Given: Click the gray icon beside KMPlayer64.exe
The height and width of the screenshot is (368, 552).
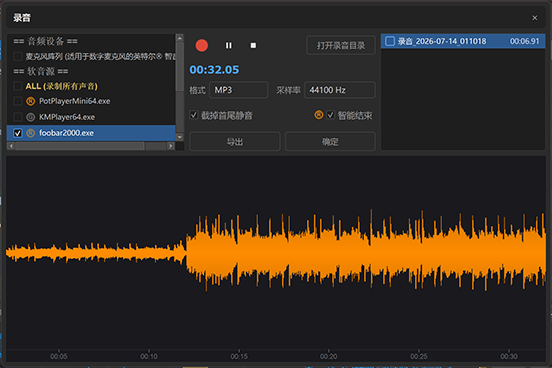Looking at the screenshot, I should click(x=31, y=117).
